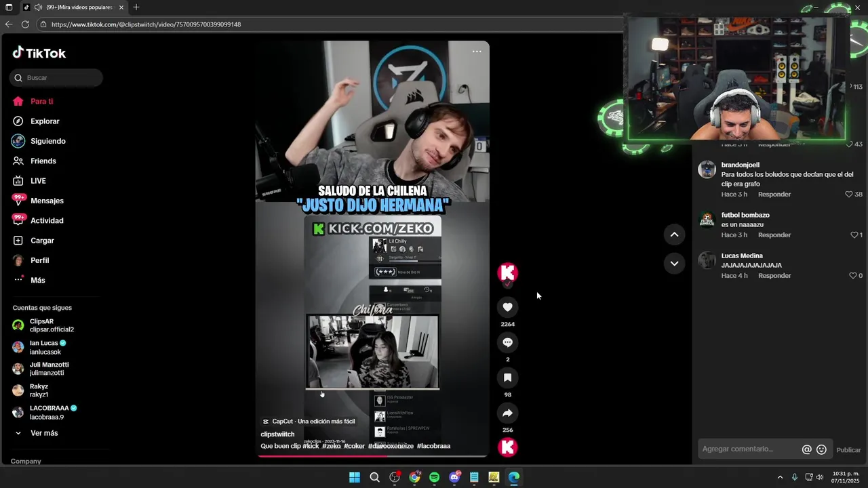The width and height of the screenshot is (868, 488).
Task: Mute the tab's audio speaker icon
Action: [x=39, y=7]
